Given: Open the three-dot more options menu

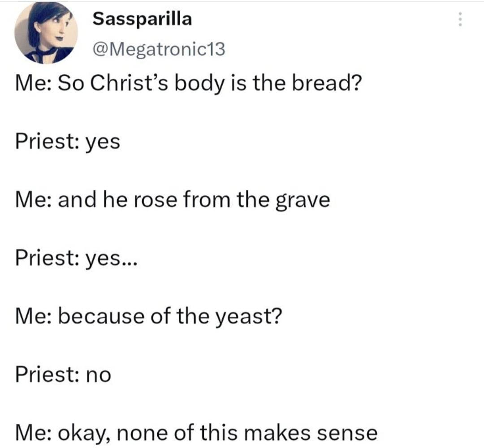Looking at the screenshot, I should (x=460, y=19).
